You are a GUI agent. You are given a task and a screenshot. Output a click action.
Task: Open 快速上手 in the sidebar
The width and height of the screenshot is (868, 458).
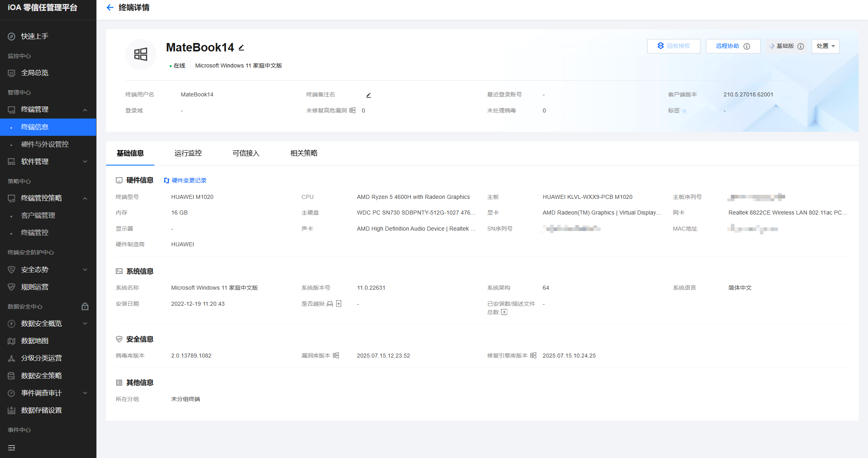coord(35,36)
